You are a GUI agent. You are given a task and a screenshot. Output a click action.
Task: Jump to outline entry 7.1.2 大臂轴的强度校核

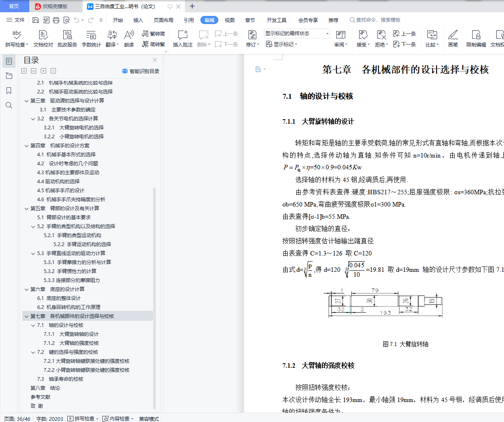[x=71, y=343]
